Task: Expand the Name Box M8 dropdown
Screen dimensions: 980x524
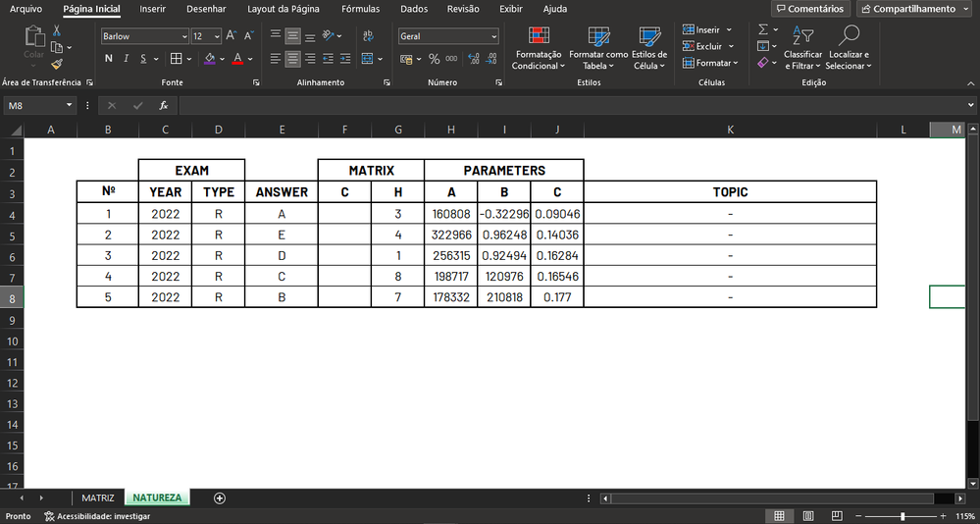Action: tap(69, 106)
